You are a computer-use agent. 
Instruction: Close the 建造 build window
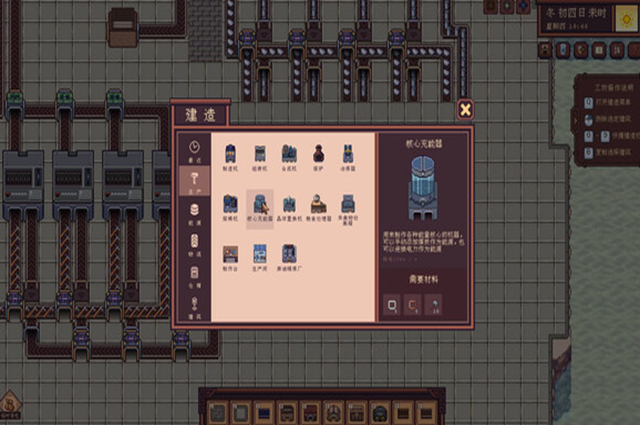(465, 109)
